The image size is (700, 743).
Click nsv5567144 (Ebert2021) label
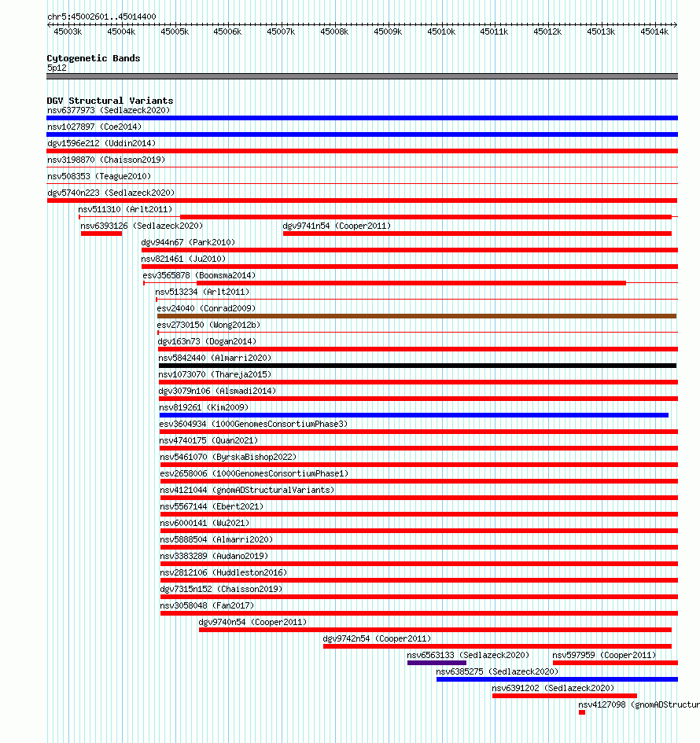click(212, 507)
